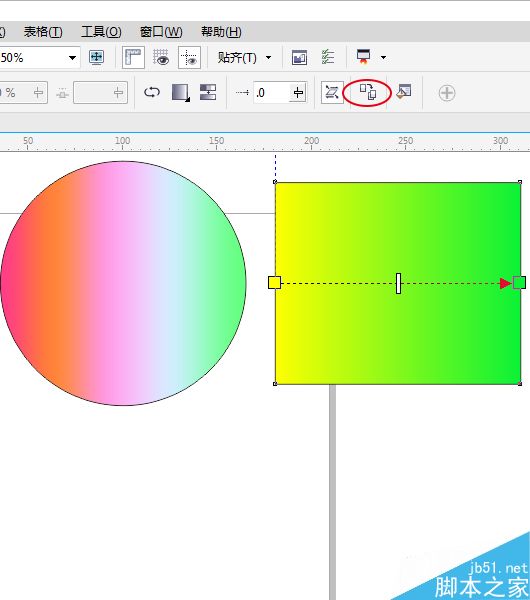Click the rectangle's top-left selection handle
Image resolution: width=530 pixels, height=600 pixels.
point(275,182)
